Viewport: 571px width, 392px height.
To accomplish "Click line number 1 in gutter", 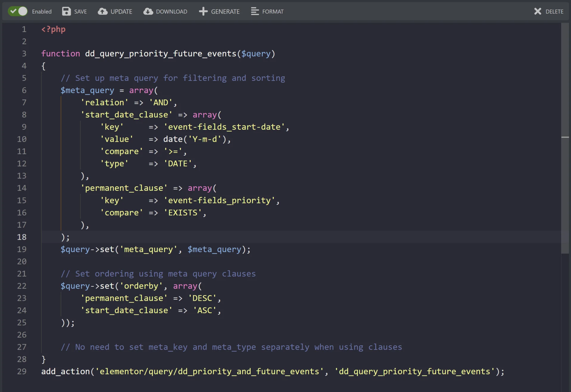I will (x=24, y=29).
